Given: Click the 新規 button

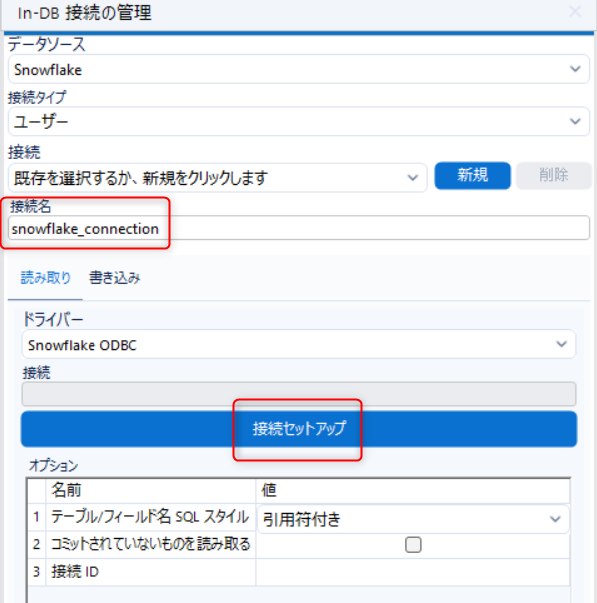Looking at the screenshot, I should point(472,175).
